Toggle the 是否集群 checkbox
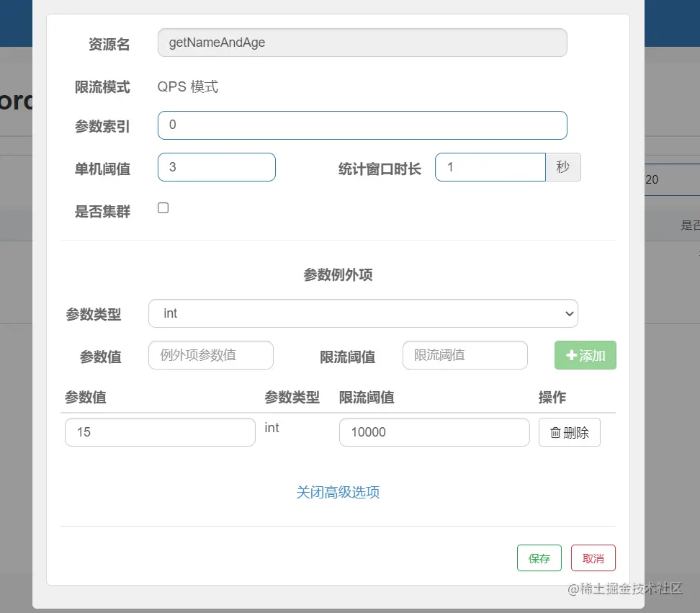The image size is (700, 613). [163, 208]
